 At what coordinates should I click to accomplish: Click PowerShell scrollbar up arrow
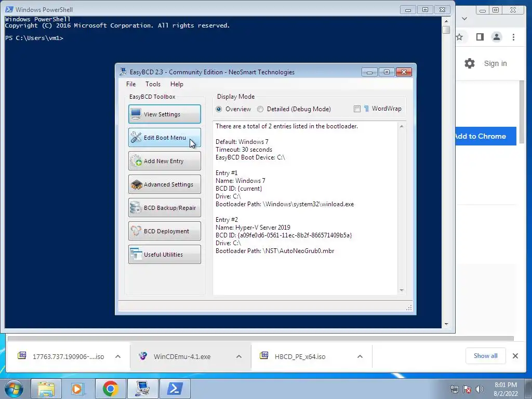(446, 21)
